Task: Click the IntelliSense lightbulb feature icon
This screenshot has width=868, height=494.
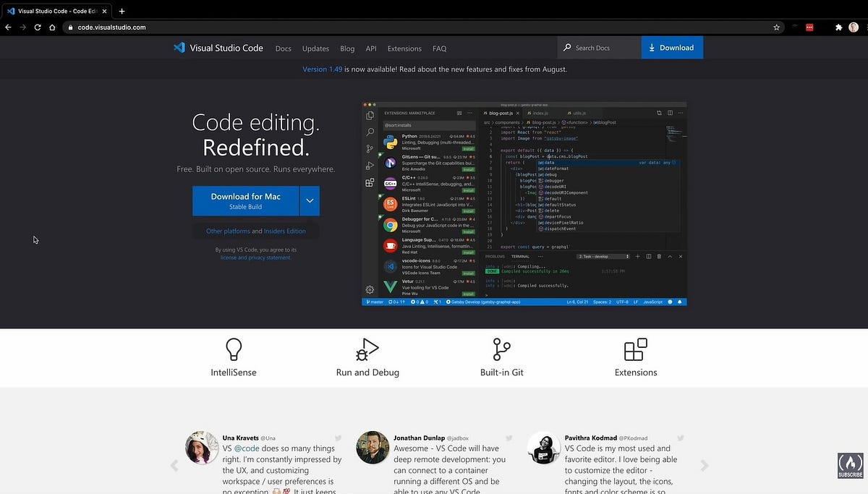Action: (x=233, y=349)
